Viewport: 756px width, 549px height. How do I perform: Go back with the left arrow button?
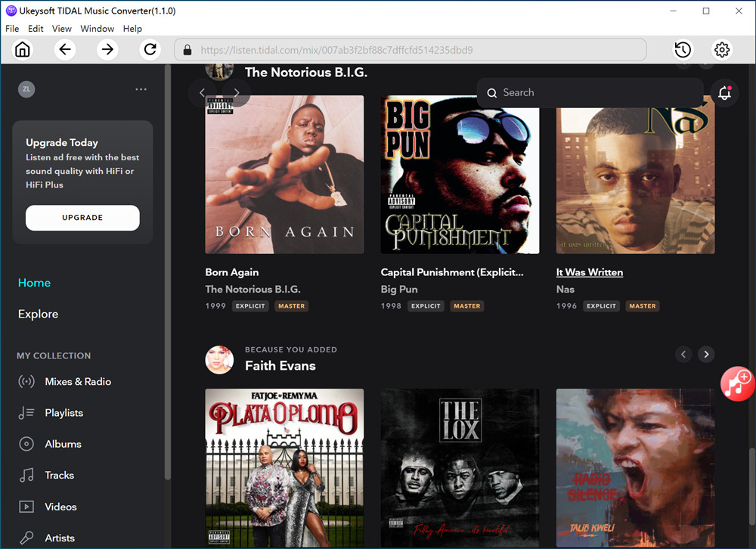pyautogui.click(x=65, y=50)
